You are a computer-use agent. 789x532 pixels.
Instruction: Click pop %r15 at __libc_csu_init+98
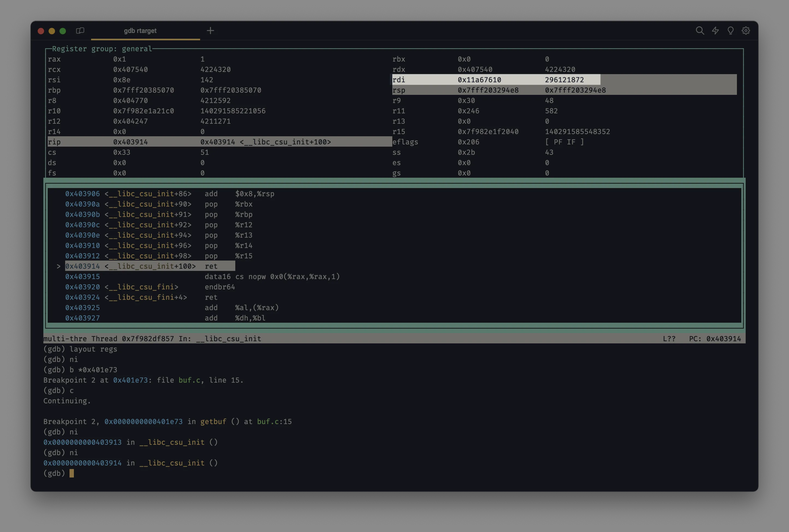pos(228,256)
